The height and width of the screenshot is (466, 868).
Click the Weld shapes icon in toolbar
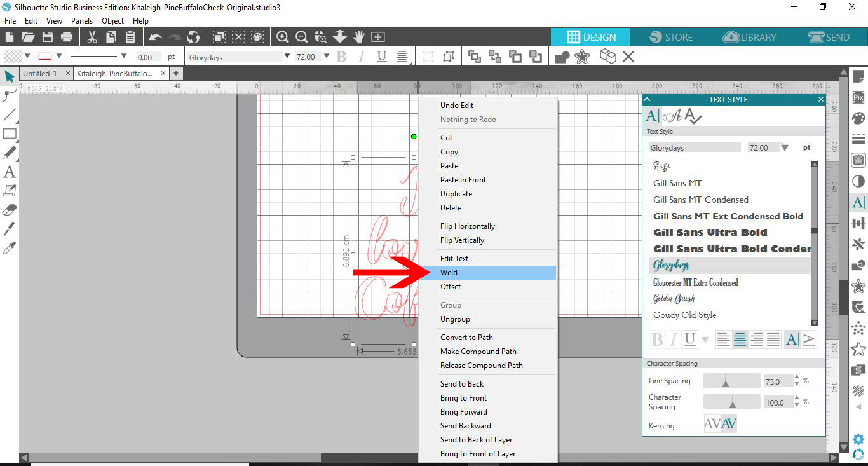pyautogui.click(x=562, y=57)
